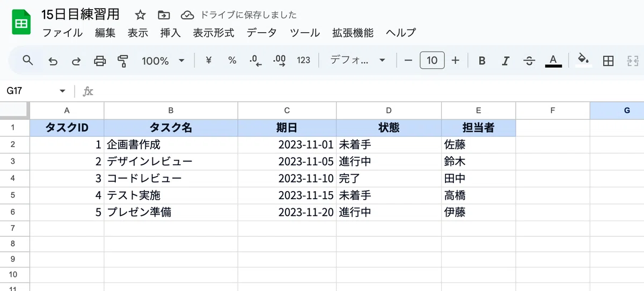644x291 pixels.
Task: Star the 15日目練習用 document
Action: pyautogui.click(x=140, y=15)
